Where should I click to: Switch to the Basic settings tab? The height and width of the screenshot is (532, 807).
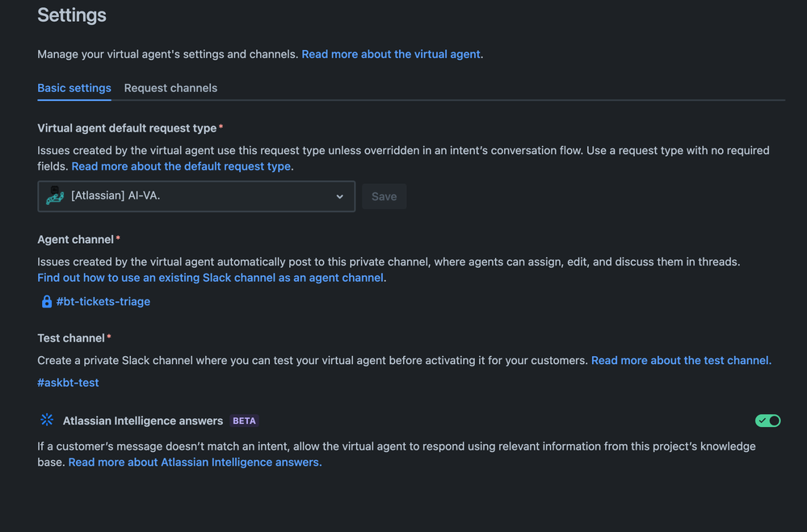[x=74, y=88]
